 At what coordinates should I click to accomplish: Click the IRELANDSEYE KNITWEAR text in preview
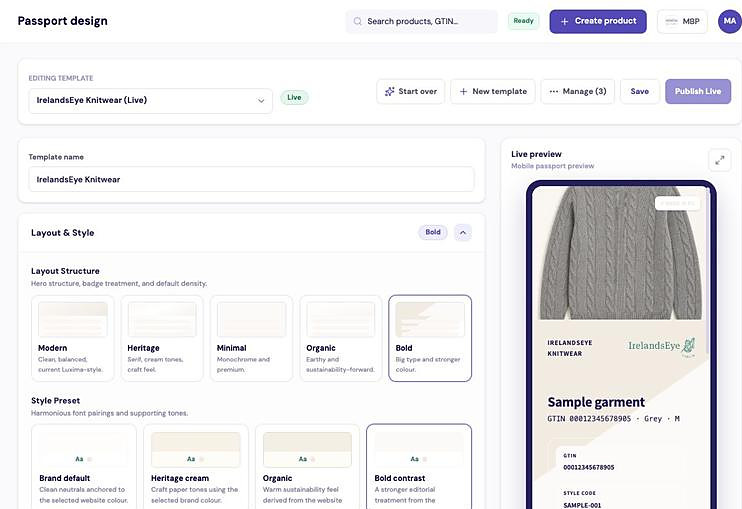tap(570, 348)
